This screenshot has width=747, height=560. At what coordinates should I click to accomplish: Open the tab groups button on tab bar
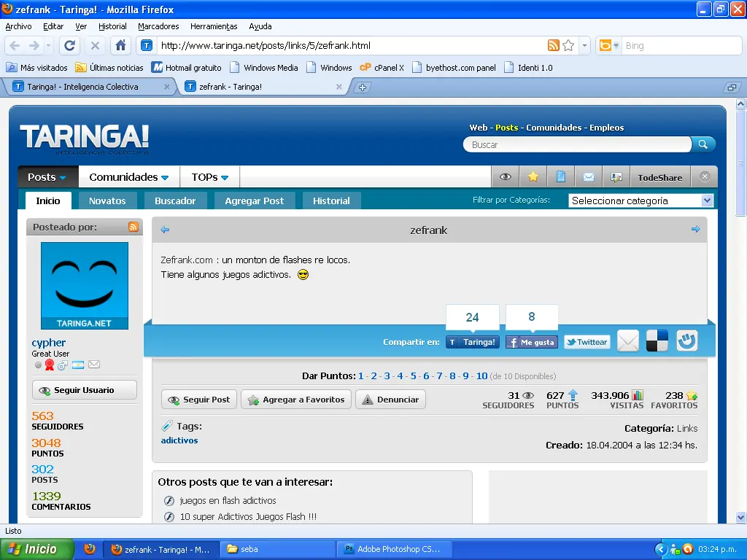coord(731,87)
